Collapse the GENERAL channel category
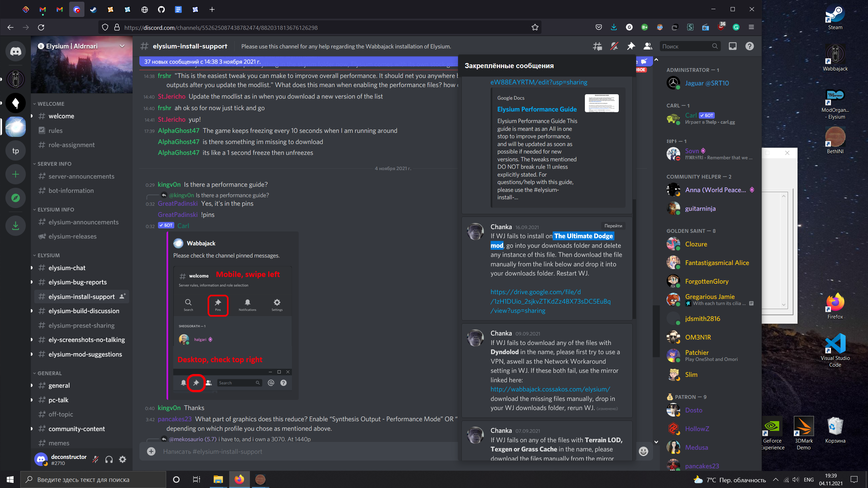 click(x=50, y=373)
